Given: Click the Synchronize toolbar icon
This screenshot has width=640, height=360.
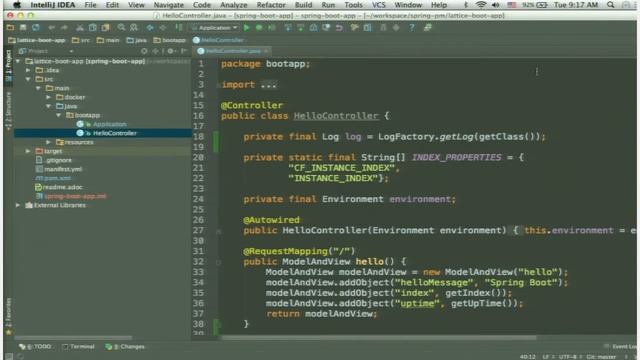Looking at the screenshot, I should coord(36,28).
